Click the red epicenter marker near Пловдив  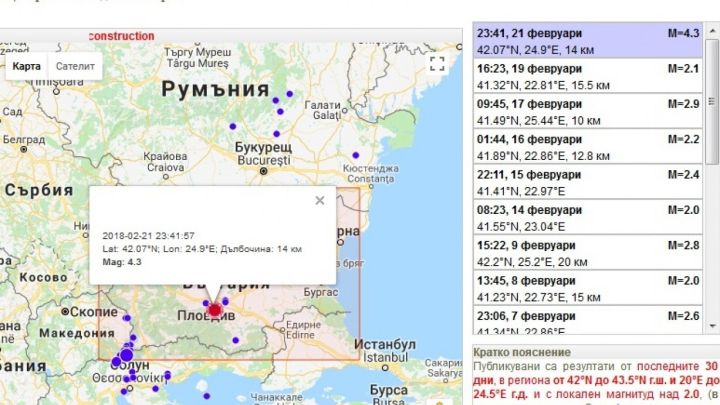pos(214,310)
